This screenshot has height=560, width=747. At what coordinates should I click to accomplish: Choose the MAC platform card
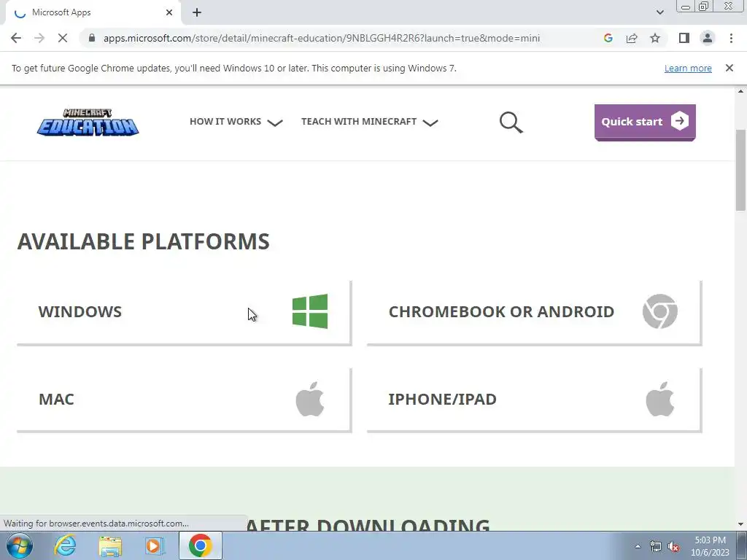click(x=184, y=400)
